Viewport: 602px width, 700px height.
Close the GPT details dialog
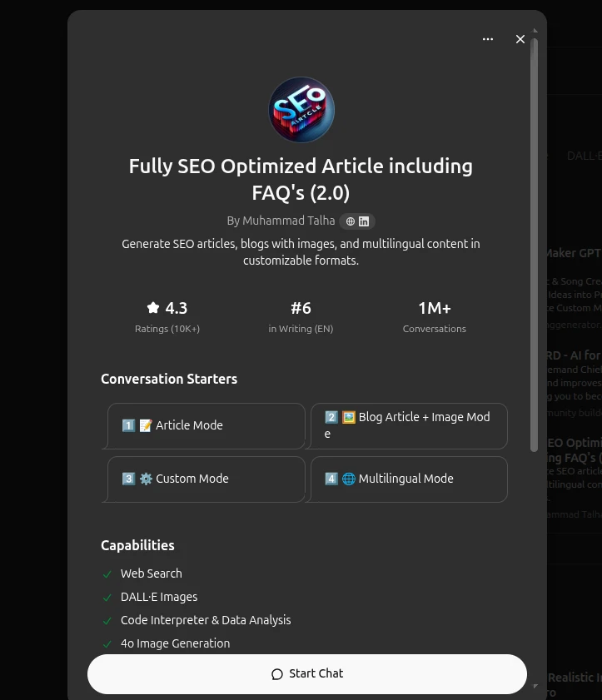pos(520,39)
